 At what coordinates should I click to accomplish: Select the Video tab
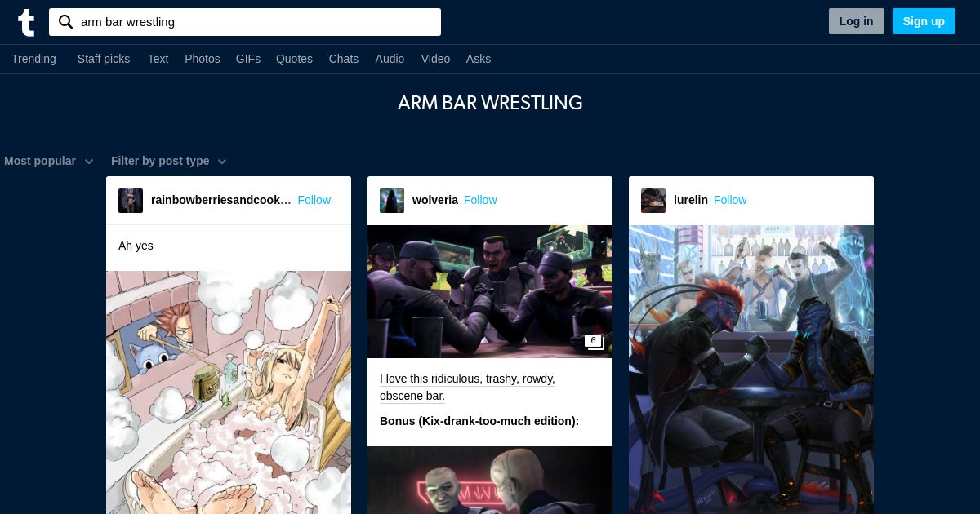tap(435, 59)
